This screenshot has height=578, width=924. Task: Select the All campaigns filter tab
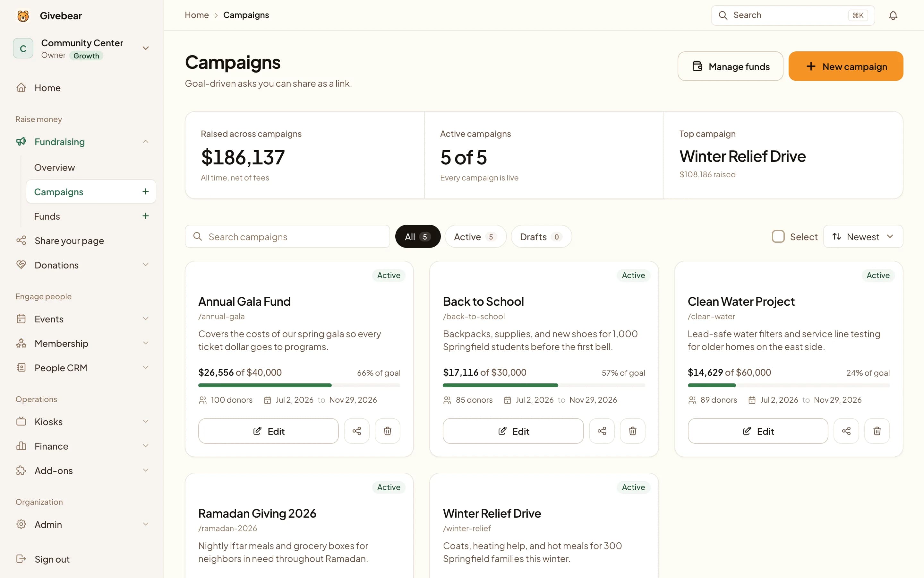click(418, 237)
